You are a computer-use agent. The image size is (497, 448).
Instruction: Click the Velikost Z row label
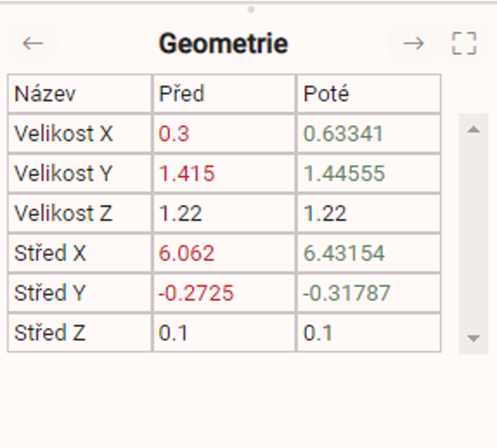[x=63, y=213]
